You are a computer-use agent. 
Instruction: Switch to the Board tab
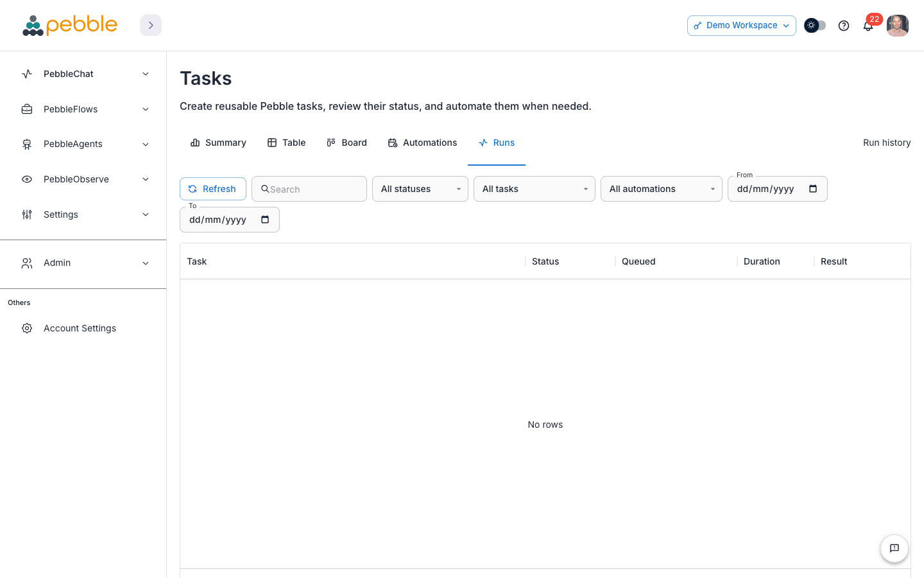346,143
